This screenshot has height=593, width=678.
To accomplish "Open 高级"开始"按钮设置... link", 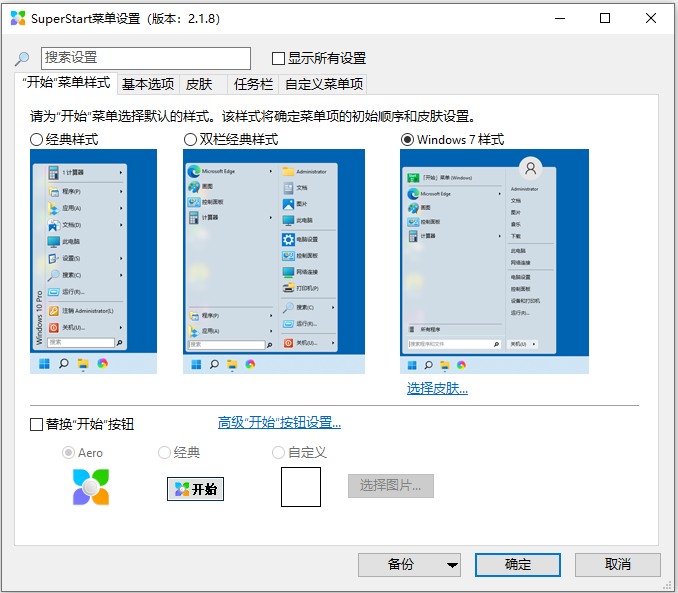I will point(279,422).
